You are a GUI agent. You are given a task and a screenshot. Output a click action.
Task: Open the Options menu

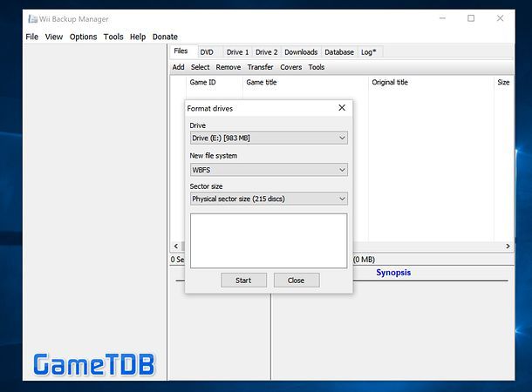click(x=83, y=37)
